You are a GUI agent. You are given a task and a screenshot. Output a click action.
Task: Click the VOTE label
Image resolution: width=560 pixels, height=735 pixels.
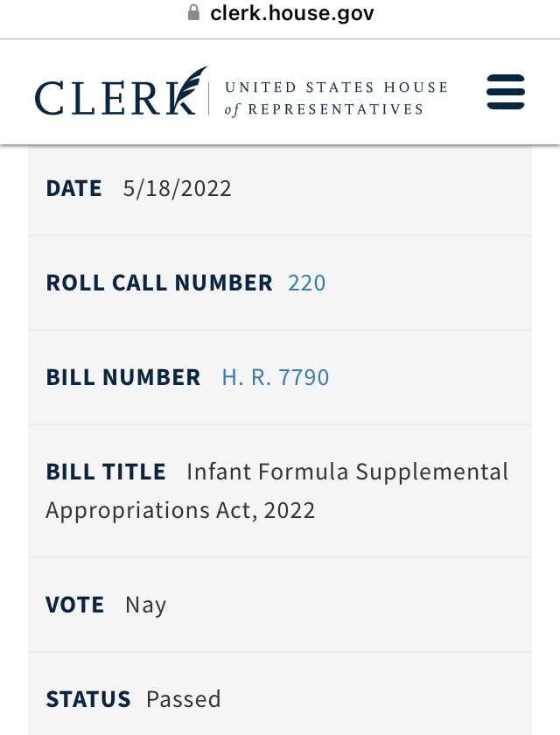[74, 605]
